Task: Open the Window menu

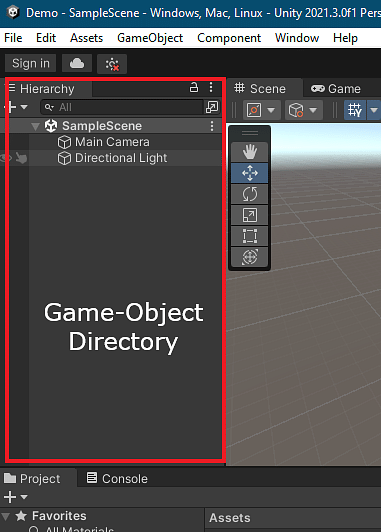Action: [297, 38]
